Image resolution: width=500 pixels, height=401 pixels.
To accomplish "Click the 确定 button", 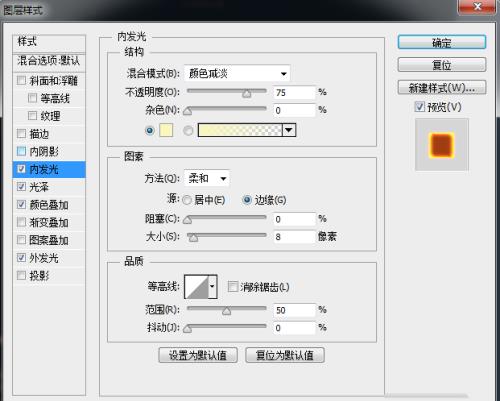I will 442,43.
